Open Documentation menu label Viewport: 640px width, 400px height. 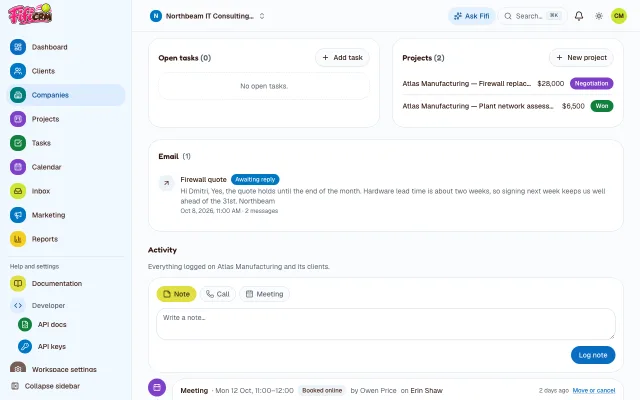(x=57, y=283)
